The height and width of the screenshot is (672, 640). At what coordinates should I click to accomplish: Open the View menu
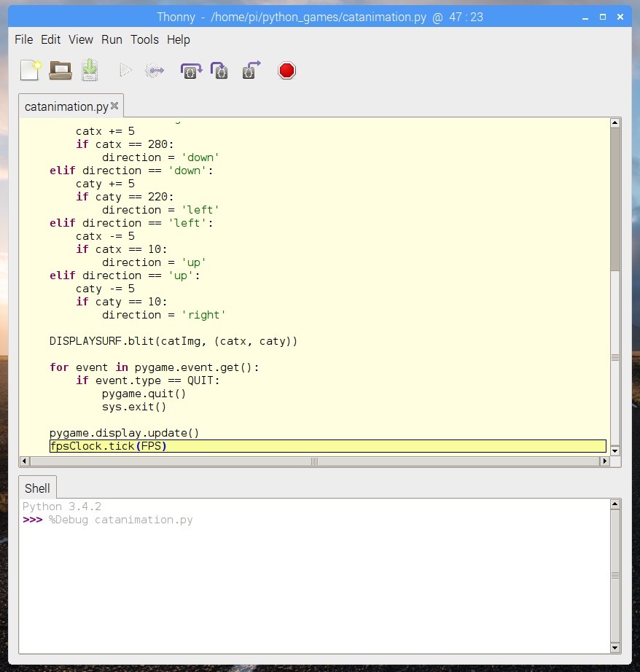pyautogui.click(x=81, y=40)
